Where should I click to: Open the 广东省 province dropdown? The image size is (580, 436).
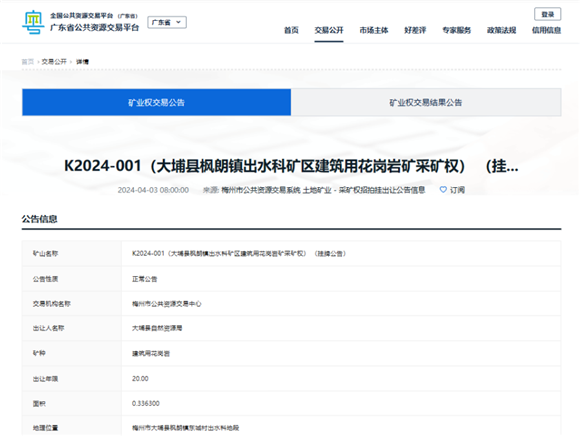167,23
